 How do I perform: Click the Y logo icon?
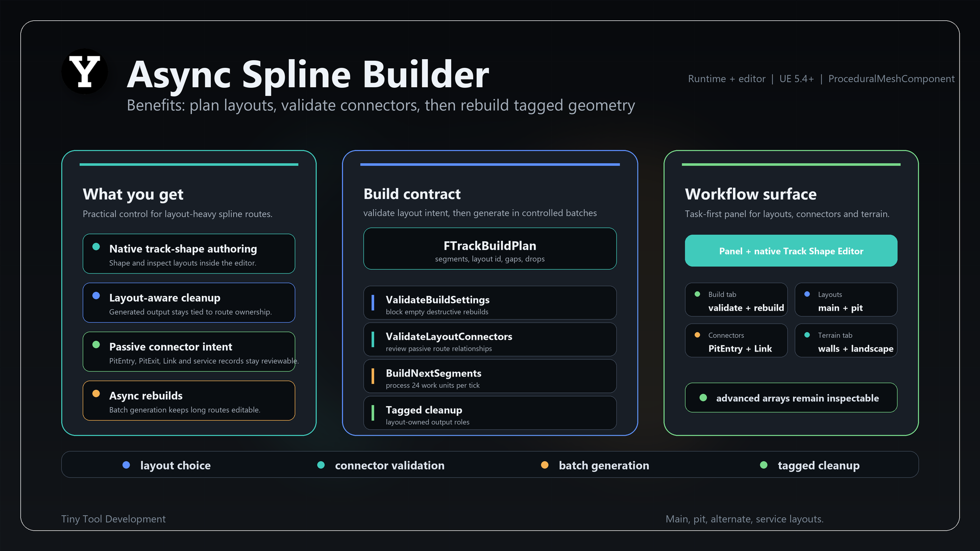[84, 71]
